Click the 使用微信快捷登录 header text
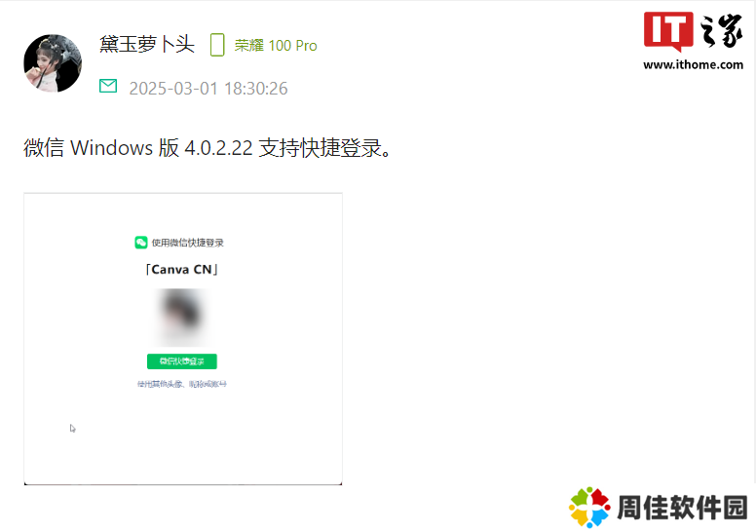Image resolution: width=756 pixels, height=532 pixels. (x=188, y=243)
